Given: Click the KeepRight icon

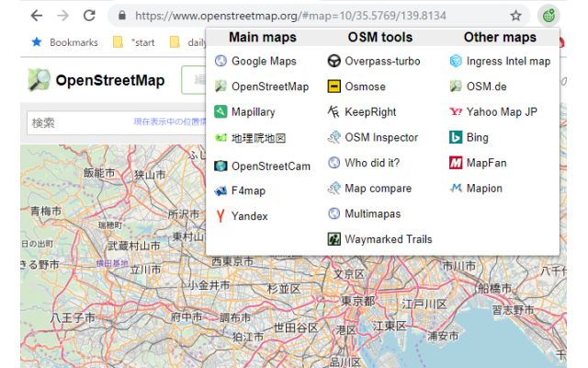Looking at the screenshot, I should (x=334, y=112).
